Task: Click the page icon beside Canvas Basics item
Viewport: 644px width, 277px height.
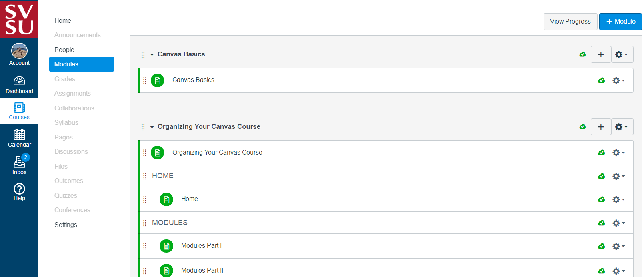Action: coord(158,80)
